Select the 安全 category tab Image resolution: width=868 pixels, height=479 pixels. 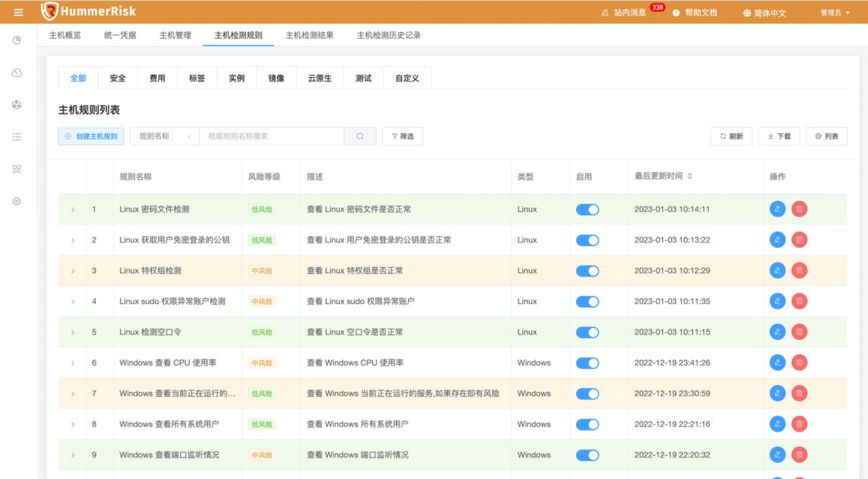(x=117, y=78)
